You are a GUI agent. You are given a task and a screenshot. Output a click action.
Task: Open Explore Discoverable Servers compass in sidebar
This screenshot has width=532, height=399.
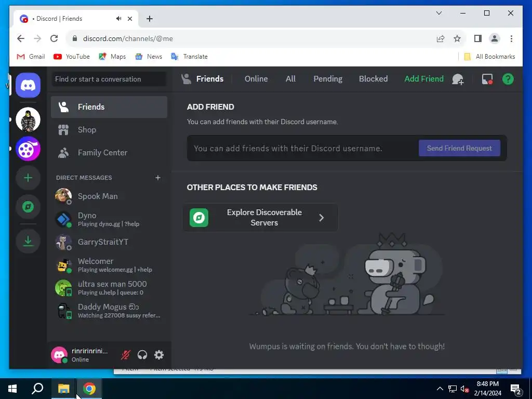click(x=28, y=207)
